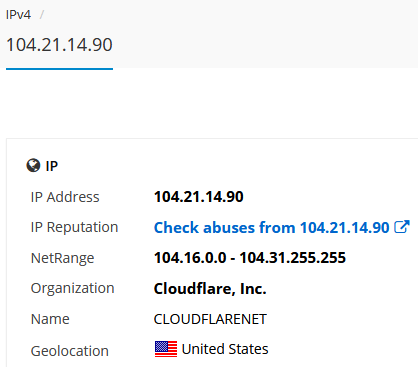Click the United States geolocation text

pos(225,349)
